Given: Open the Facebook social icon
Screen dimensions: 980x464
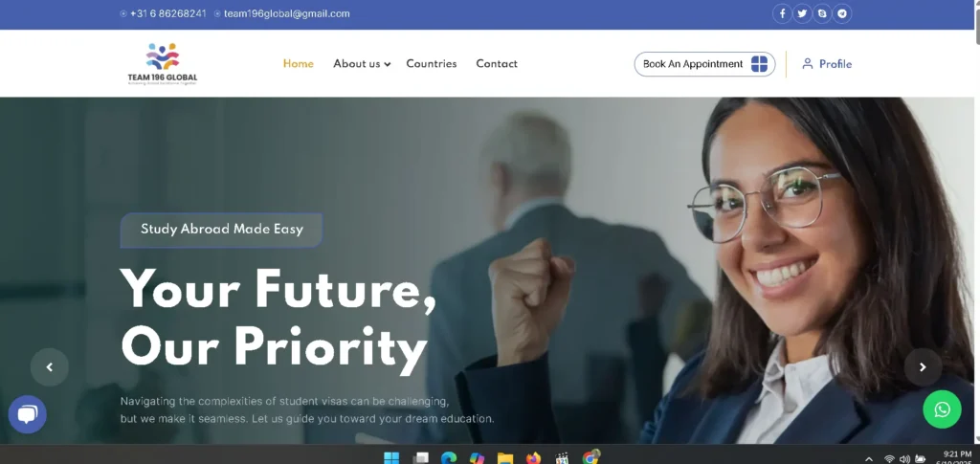Looking at the screenshot, I should click(782, 13).
